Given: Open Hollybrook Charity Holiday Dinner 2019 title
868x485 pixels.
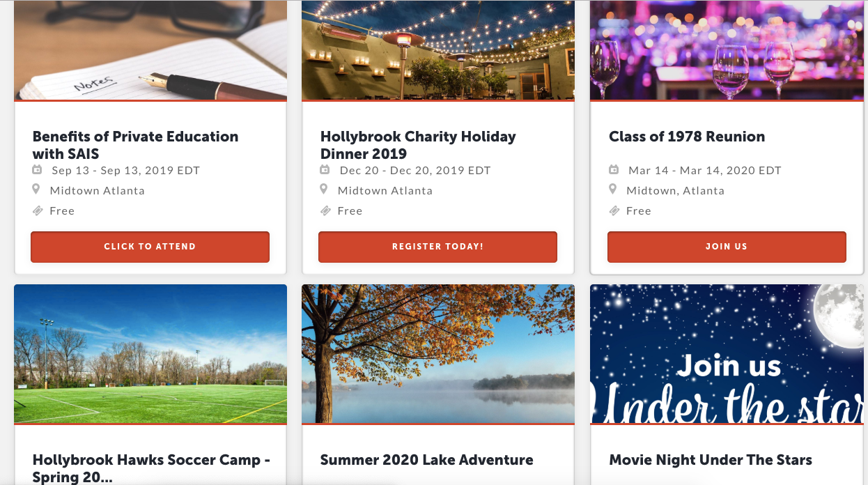Looking at the screenshot, I should (418, 145).
